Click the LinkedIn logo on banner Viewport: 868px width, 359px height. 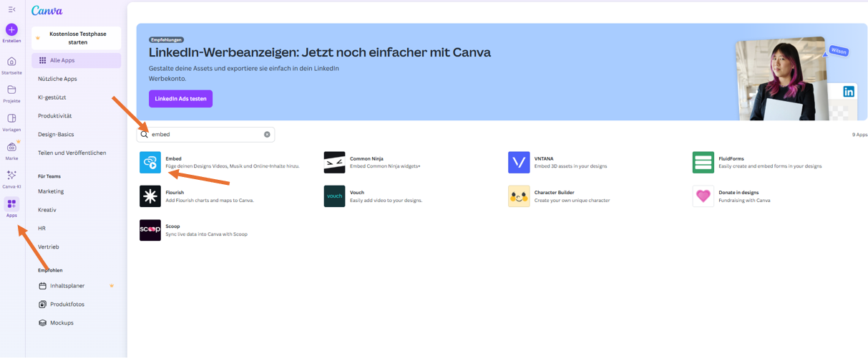tap(849, 92)
